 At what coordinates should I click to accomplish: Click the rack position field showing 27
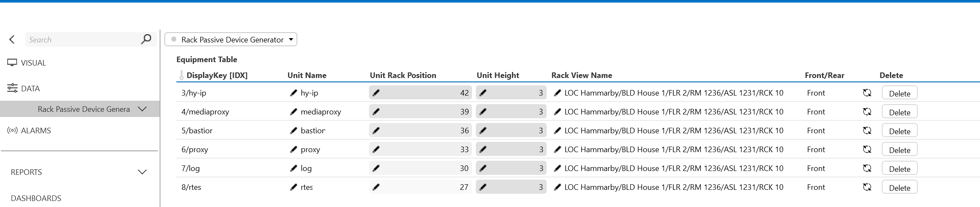pos(420,187)
